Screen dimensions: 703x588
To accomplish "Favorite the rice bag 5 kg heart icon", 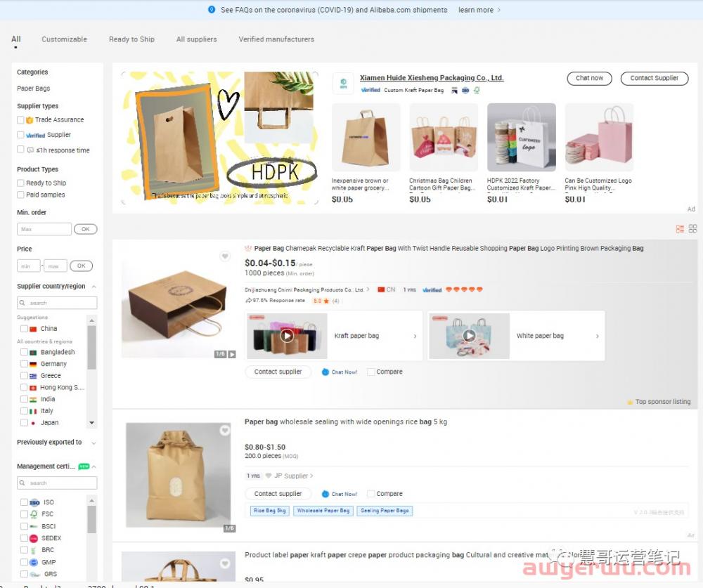I will 225,430.
